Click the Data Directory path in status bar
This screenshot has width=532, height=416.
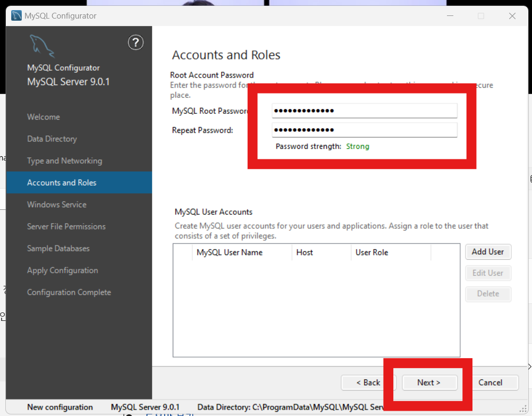(291, 407)
